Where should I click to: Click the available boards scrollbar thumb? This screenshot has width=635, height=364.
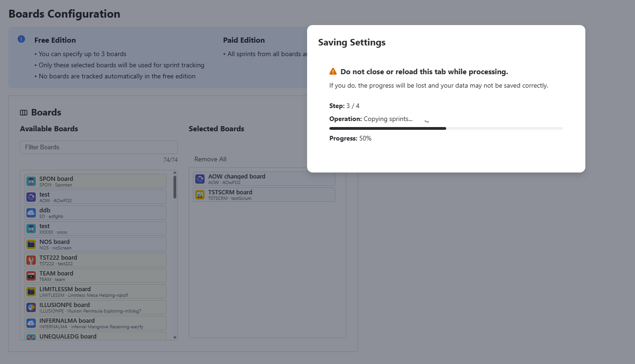(x=175, y=187)
